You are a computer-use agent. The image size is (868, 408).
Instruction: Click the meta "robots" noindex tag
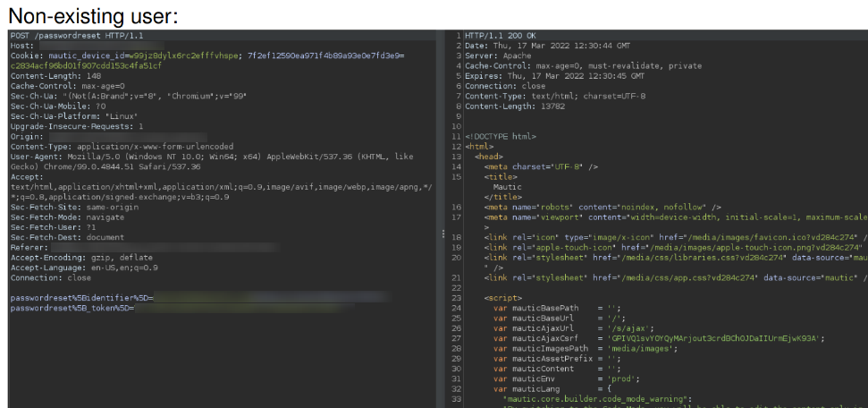point(603,207)
